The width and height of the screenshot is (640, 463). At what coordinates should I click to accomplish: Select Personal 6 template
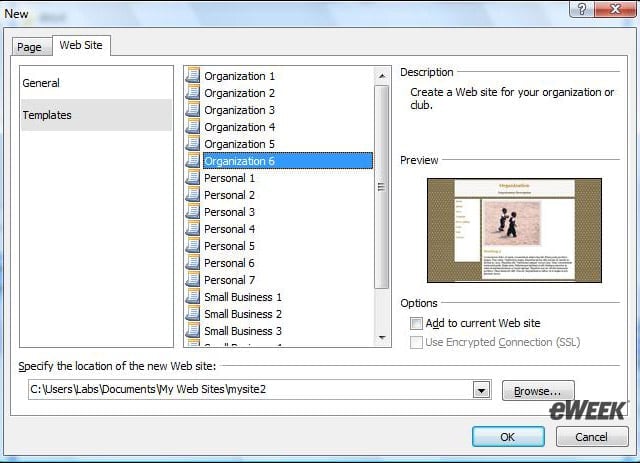pos(229,263)
